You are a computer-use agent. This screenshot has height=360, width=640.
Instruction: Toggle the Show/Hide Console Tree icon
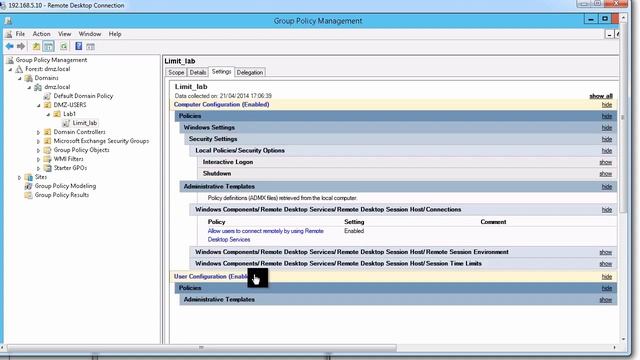pyautogui.click(x=49, y=47)
